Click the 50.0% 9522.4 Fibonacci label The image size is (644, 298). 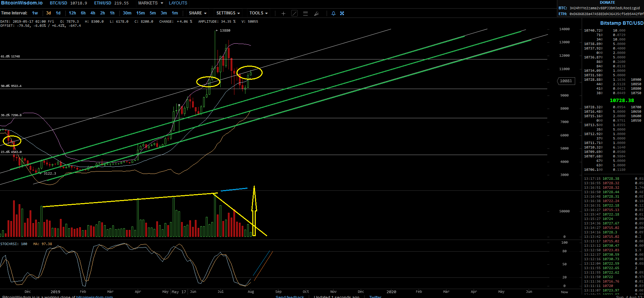[x=11, y=86]
